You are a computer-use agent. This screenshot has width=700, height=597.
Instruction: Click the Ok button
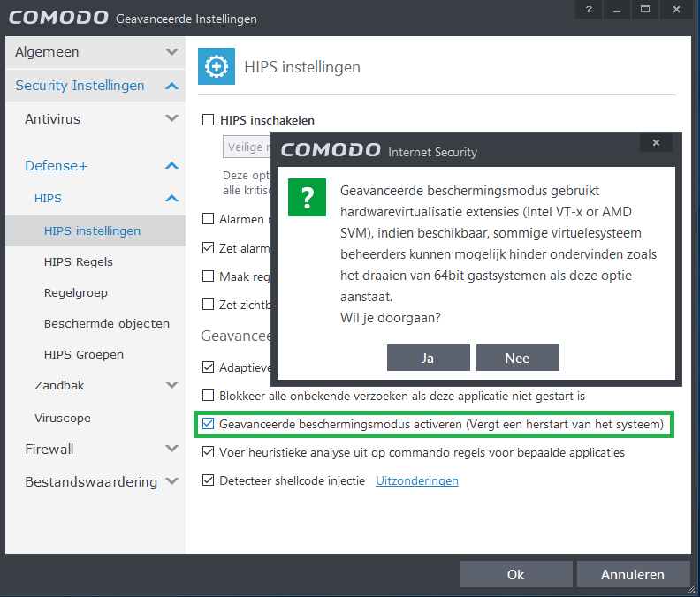[516, 574]
